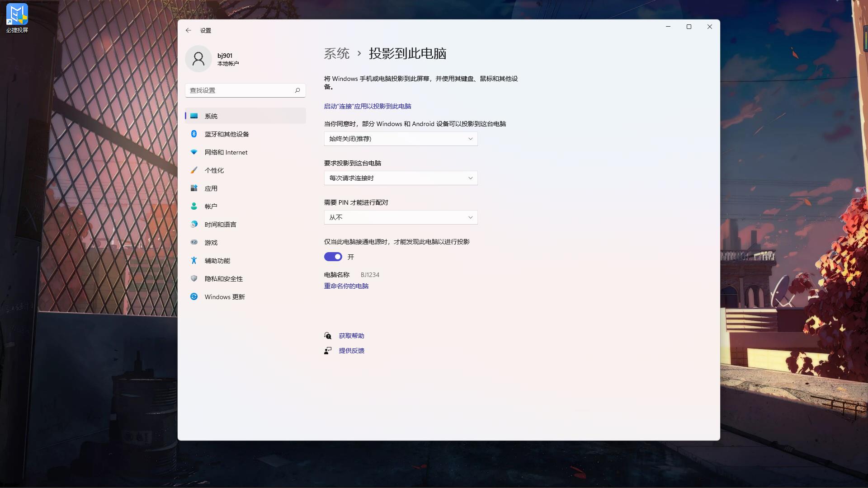This screenshot has height=488, width=868.
Task: Click the 本地帐户 label
Action: (x=228, y=64)
